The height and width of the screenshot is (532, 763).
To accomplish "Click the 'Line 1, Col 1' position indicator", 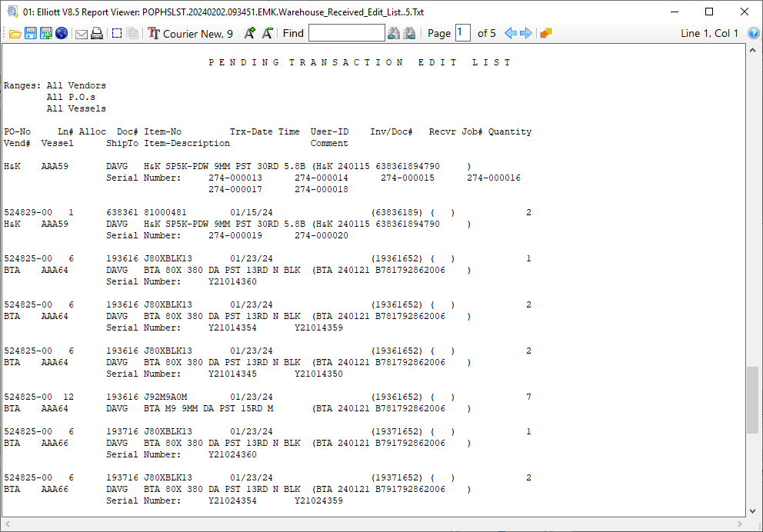I will (709, 33).
